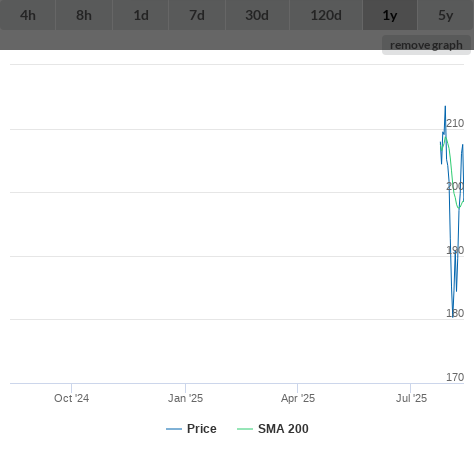
Task: Switch to the 5y time range
Action: point(446,15)
